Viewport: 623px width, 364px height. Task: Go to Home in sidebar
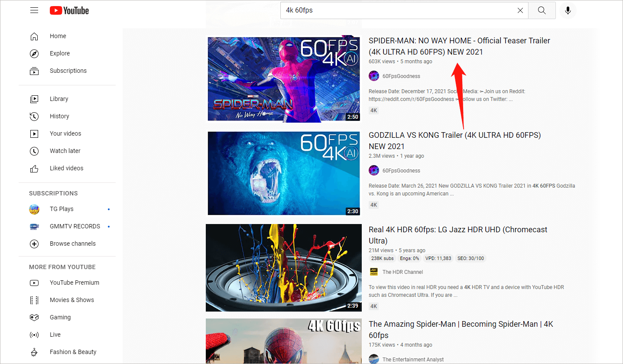[58, 36]
